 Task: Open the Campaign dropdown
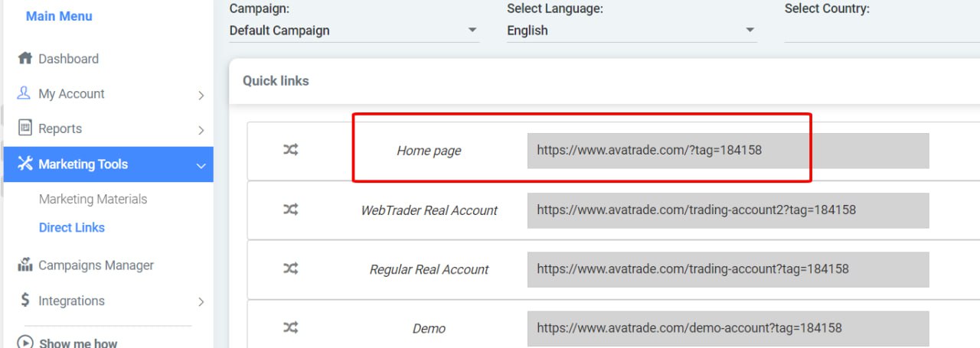coord(354,31)
